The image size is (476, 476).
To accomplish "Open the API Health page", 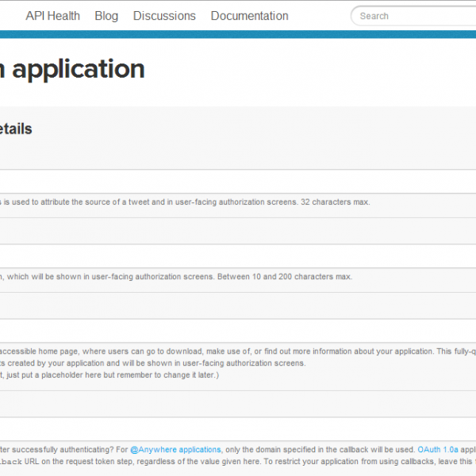I will tap(52, 16).
